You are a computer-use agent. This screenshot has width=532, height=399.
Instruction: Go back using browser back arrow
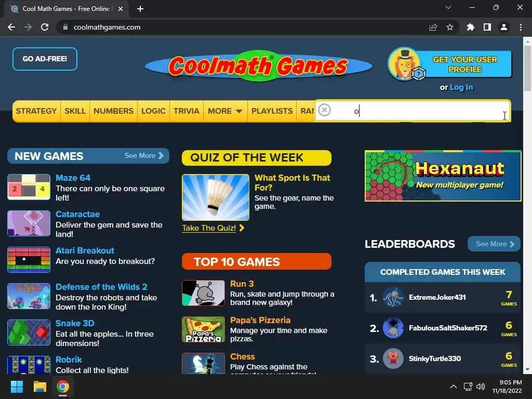pos(11,27)
